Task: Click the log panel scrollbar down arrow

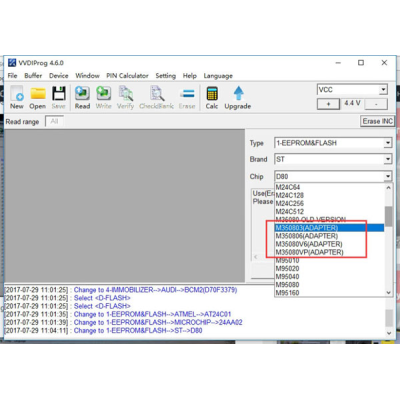Action: pos(389,333)
